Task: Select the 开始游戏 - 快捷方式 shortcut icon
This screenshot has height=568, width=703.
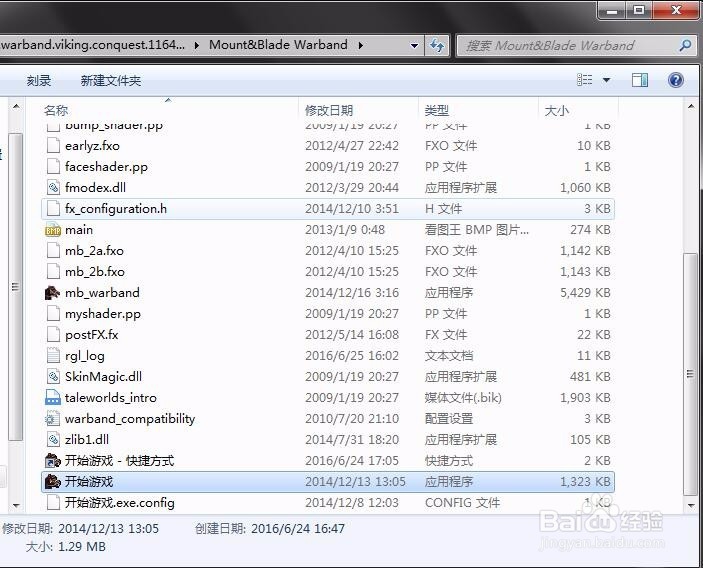Action: click(53, 461)
